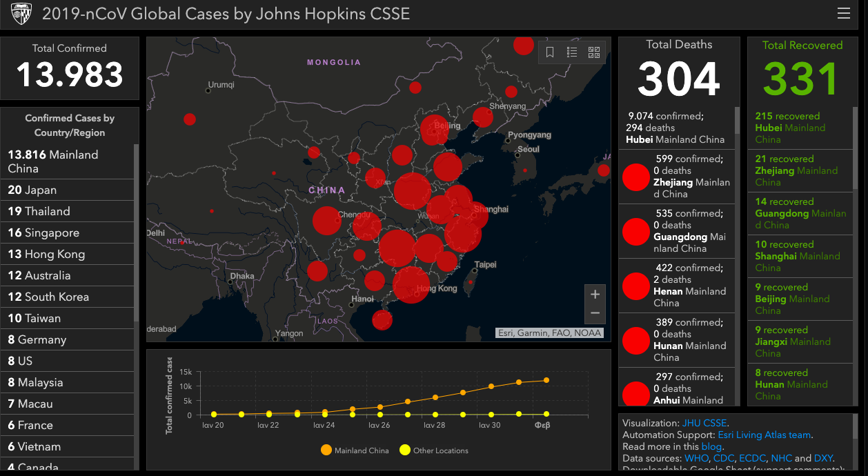Open the hamburger menu in the header
The height and width of the screenshot is (476, 868).
point(843,14)
